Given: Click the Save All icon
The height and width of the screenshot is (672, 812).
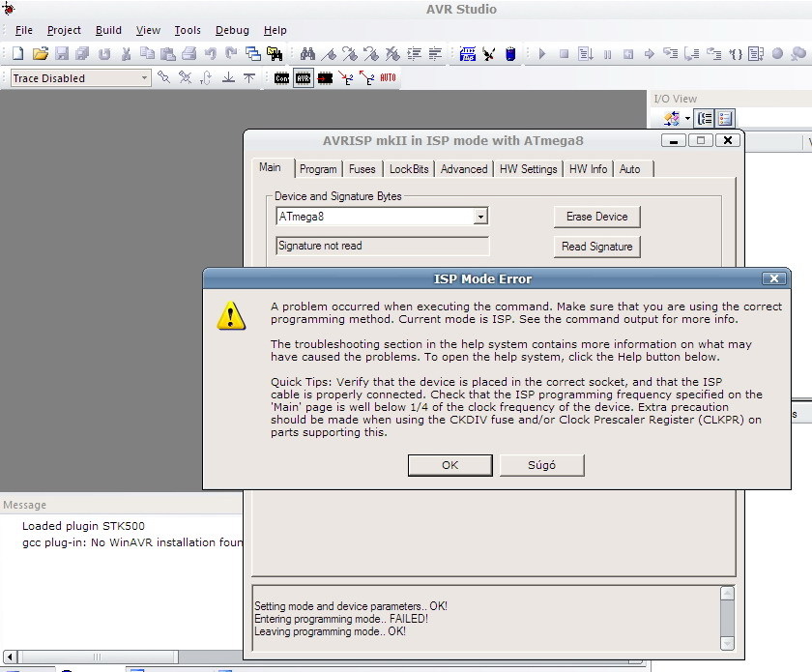Looking at the screenshot, I should [x=82, y=53].
